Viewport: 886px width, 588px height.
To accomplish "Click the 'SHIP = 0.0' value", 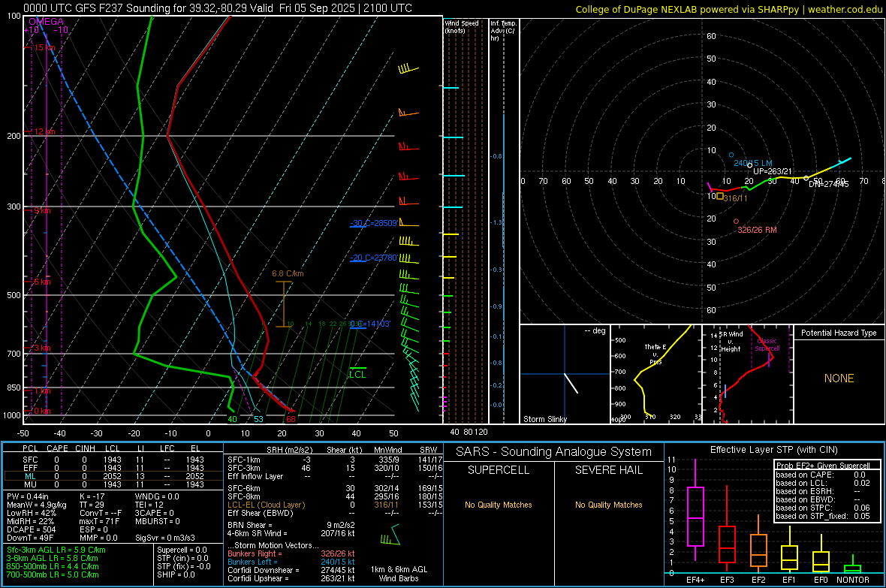I will (x=176, y=574).
